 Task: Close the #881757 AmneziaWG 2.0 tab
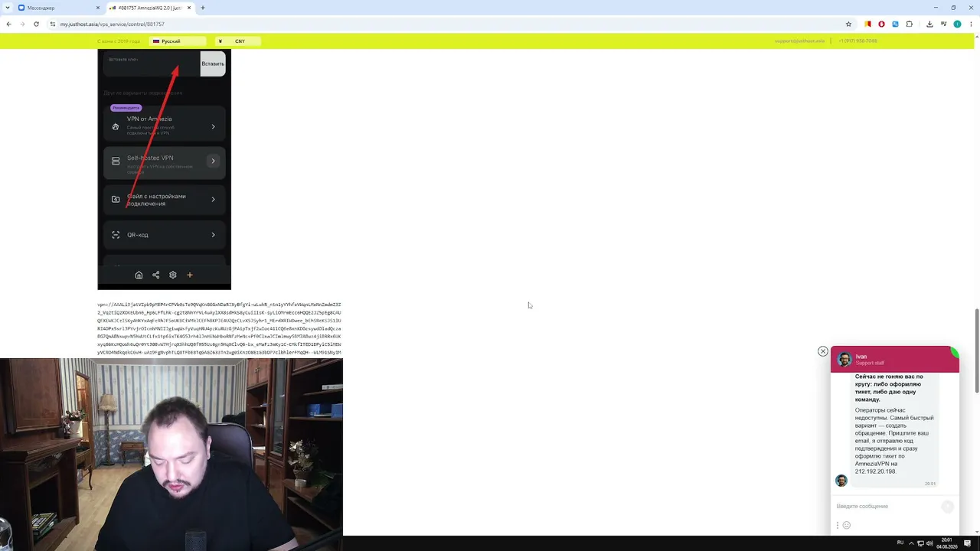point(189,8)
